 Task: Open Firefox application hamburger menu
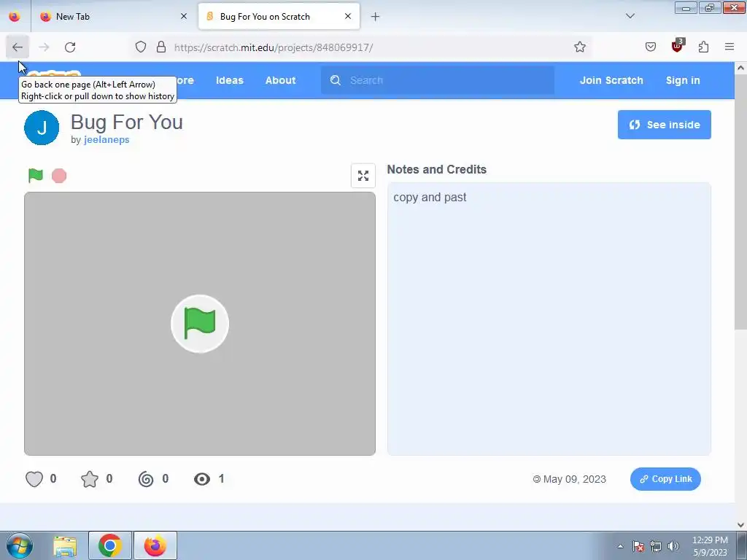click(x=729, y=47)
